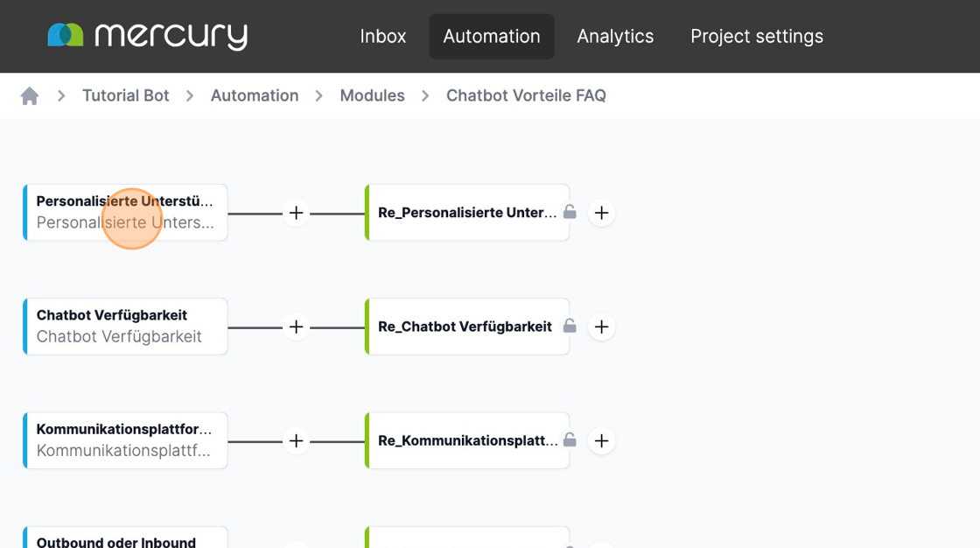The width and height of the screenshot is (980, 548).
Task: Add step after Re_Personalisierte Unterstützung node
Action: click(601, 213)
